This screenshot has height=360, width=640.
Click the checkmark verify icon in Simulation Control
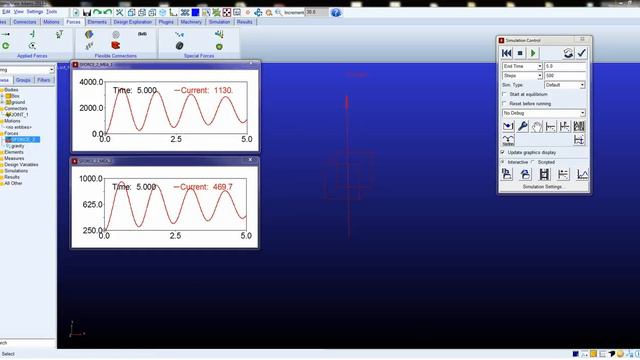581,53
